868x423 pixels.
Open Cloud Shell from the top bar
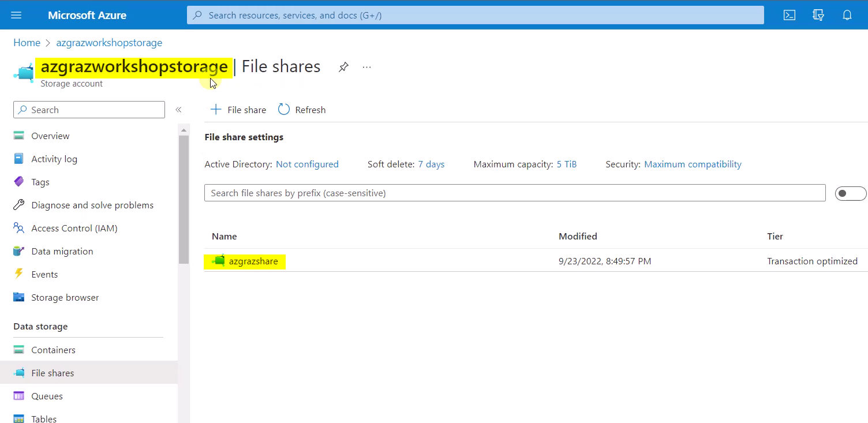click(790, 15)
